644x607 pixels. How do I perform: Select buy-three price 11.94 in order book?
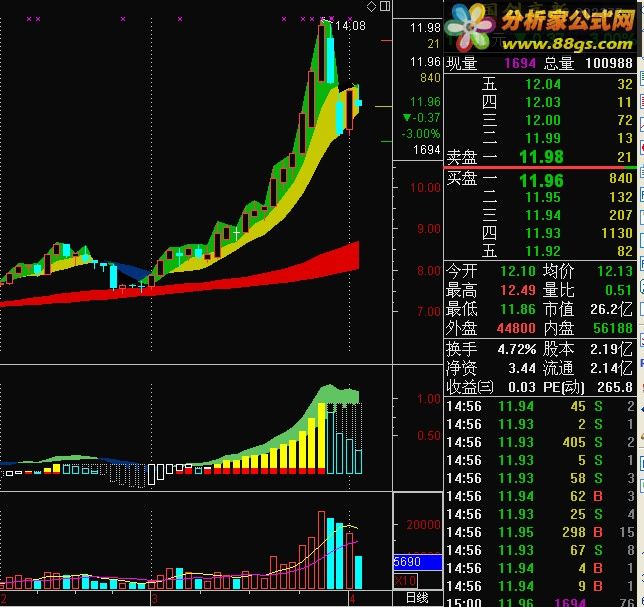coord(543,215)
